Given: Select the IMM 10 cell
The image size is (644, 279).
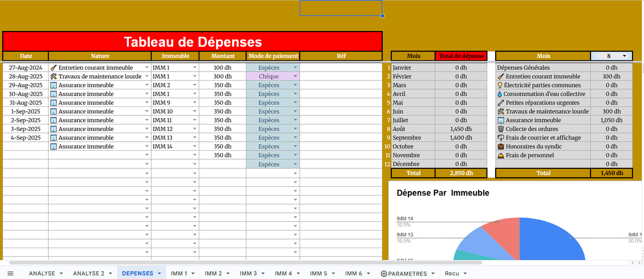Looking at the screenshot, I should pyautogui.click(x=175, y=112).
